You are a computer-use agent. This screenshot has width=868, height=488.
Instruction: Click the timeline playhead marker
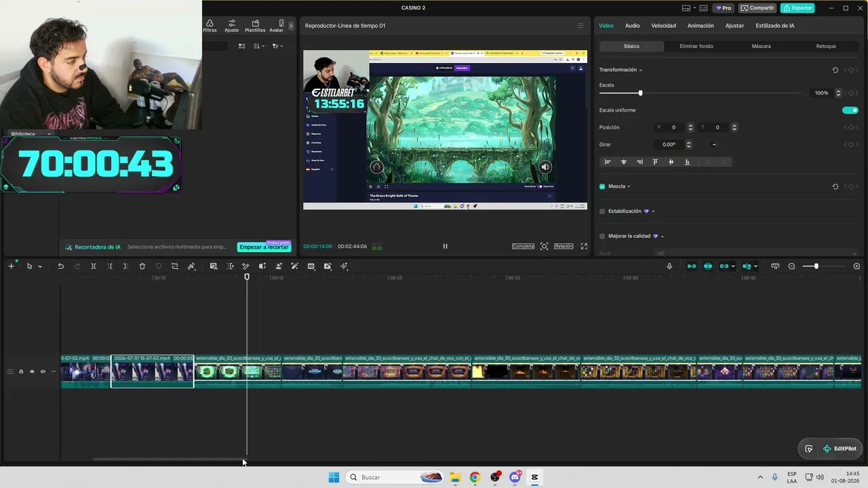tap(247, 277)
